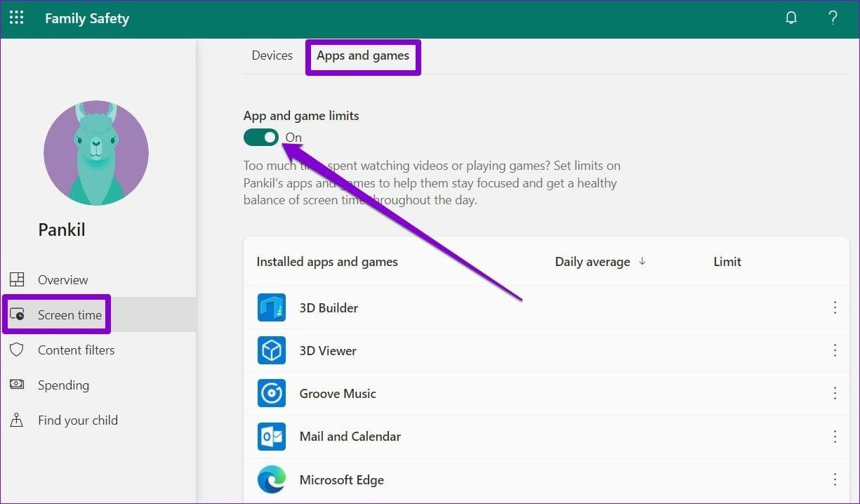Click the Overview grid icon in sidebar
Viewport: 860px width, 504px height.
coord(17,279)
